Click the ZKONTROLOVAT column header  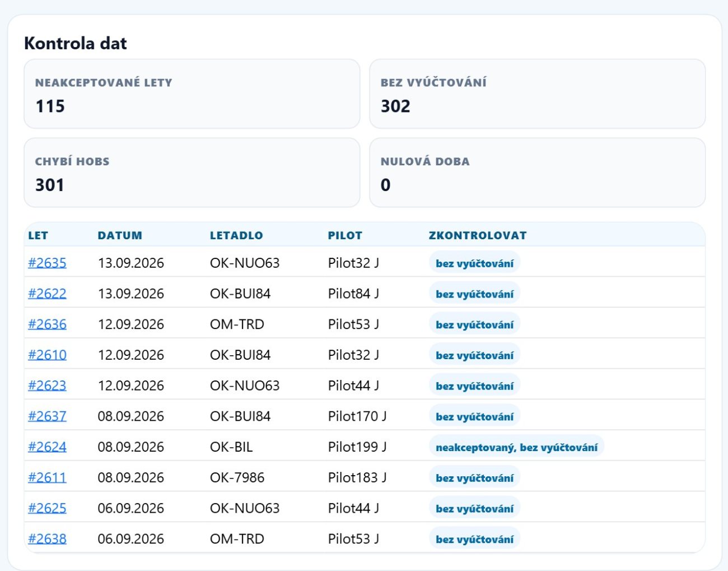point(478,235)
